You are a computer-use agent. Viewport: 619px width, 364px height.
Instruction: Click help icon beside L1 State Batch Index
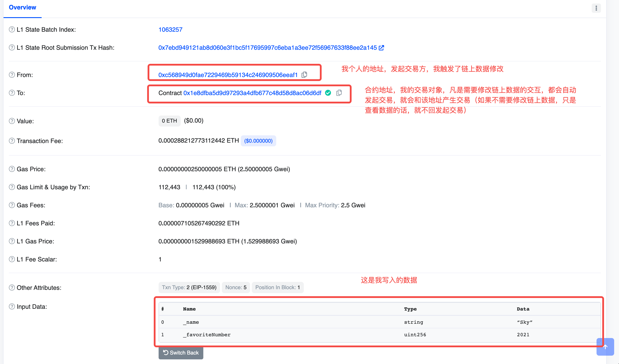12,29
